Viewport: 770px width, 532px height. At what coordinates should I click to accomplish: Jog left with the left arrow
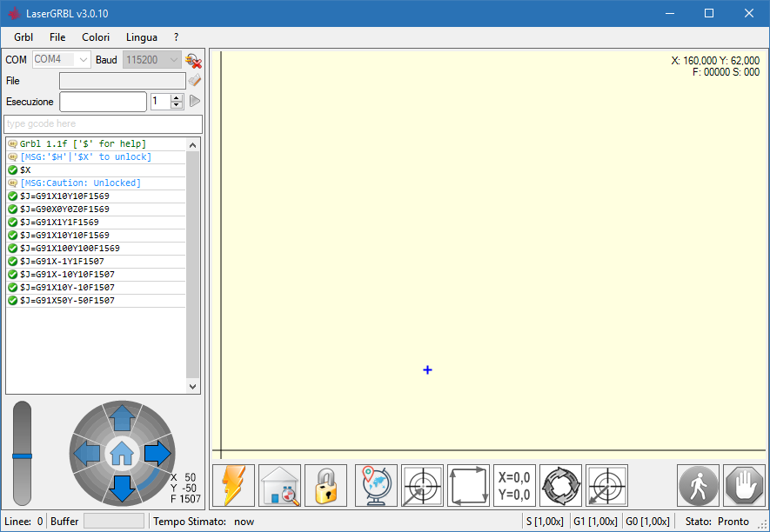87,453
